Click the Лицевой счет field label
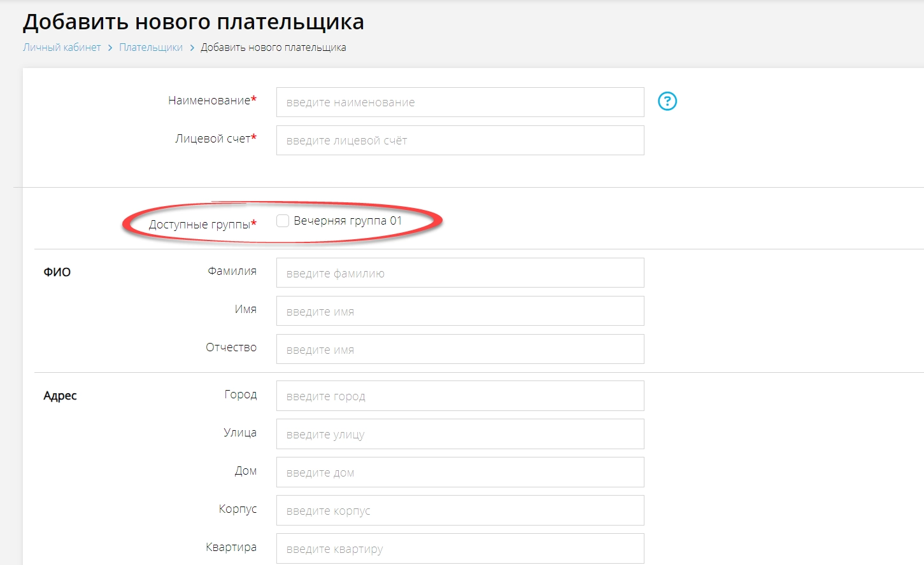Screen dimensions: 924x565 click(x=216, y=139)
